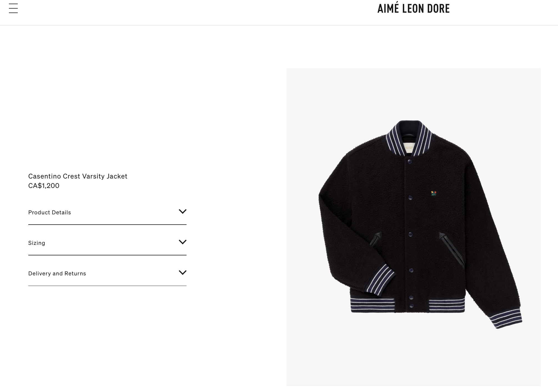Screen dimensions: 558x392
Task: Click the embroidered flower crest on jacket
Action: point(434,194)
